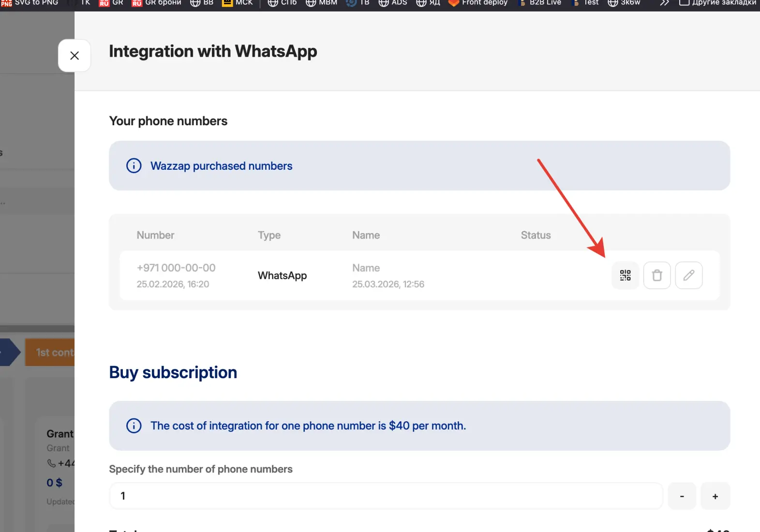
Task: Click the Buy subscription heading
Action: (173, 372)
